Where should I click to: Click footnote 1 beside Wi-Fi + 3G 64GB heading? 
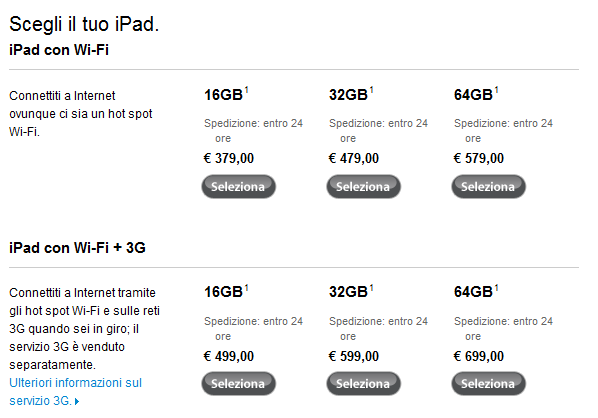(x=497, y=288)
